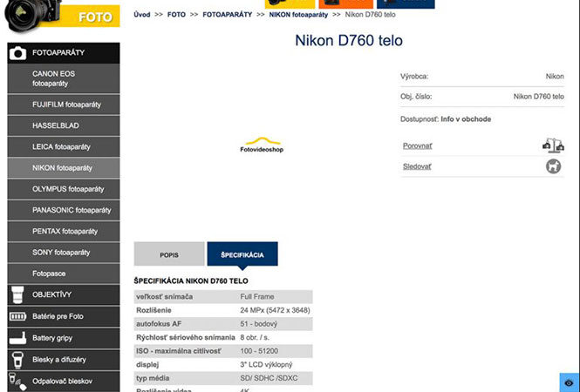Switch to the ŠPECIFIKÁCIA tab
Viewport: 580px width, 392px height.
click(x=242, y=253)
